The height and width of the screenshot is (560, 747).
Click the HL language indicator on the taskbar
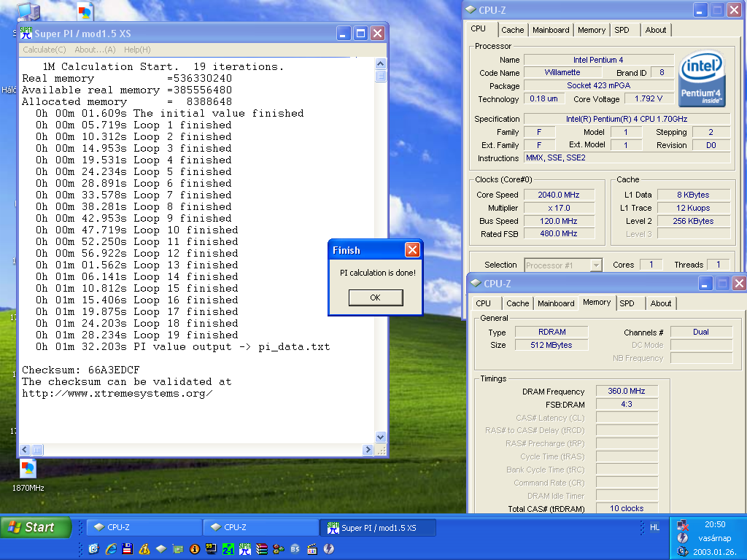click(654, 527)
